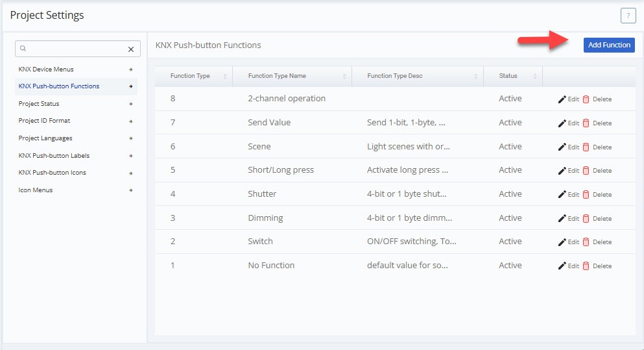The height and width of the screenshot is (350, 644).
Task: Click the trash icon for Scene row
Action: pyautogui.click(x=586, y=147)
